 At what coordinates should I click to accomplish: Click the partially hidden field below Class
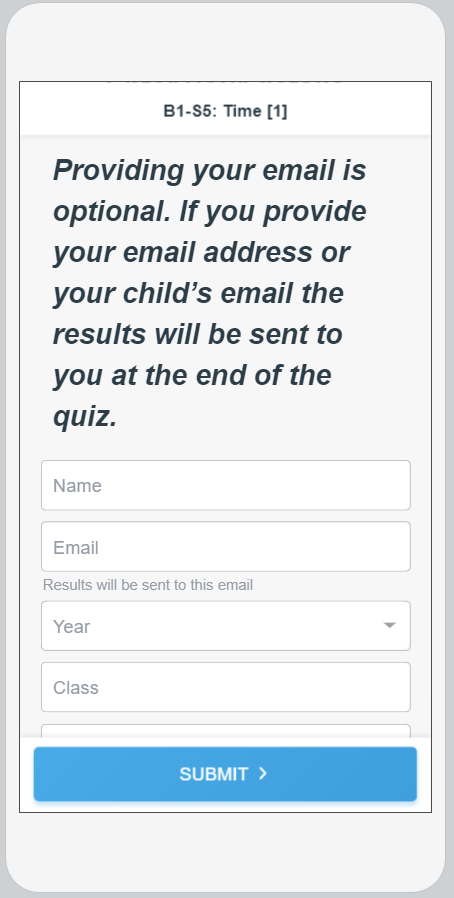pyautogui.click(x=226, y=731)
